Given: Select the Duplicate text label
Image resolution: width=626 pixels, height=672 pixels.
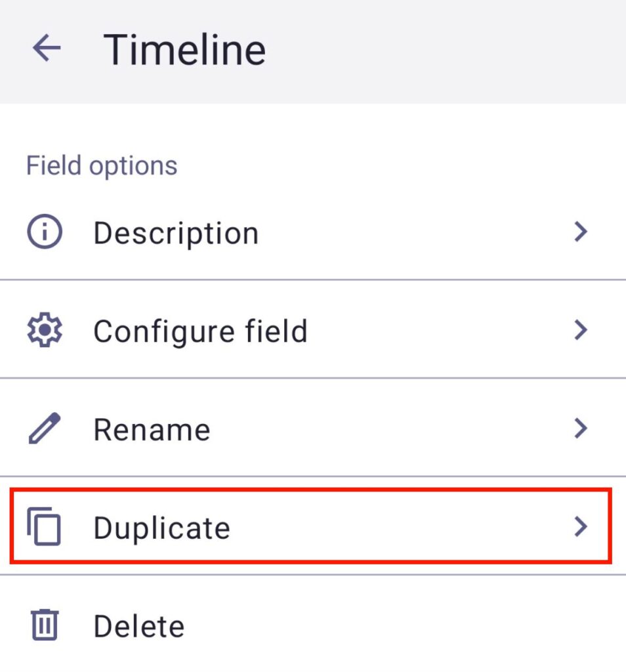Looking at the screenshot, I should click(x=161, y=528).
